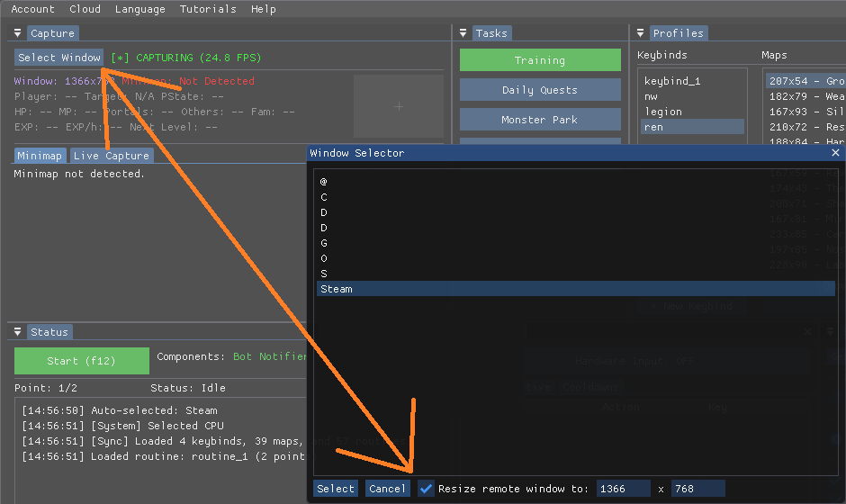Open the Cloud menu

pos(85,9)
